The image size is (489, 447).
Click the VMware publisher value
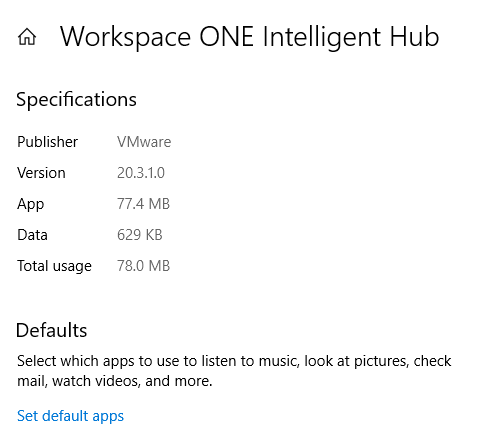[144, 142]
